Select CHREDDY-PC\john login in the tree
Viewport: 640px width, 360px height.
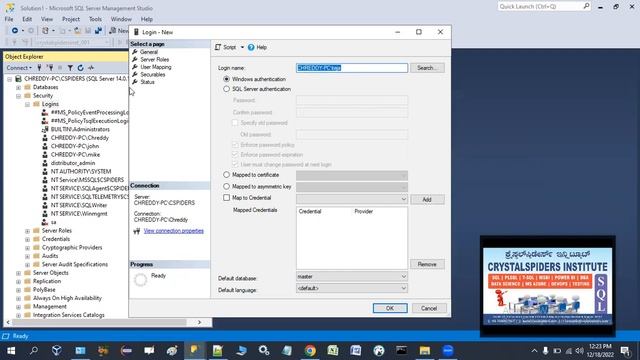pyautogui.click(x=75, y=146)
